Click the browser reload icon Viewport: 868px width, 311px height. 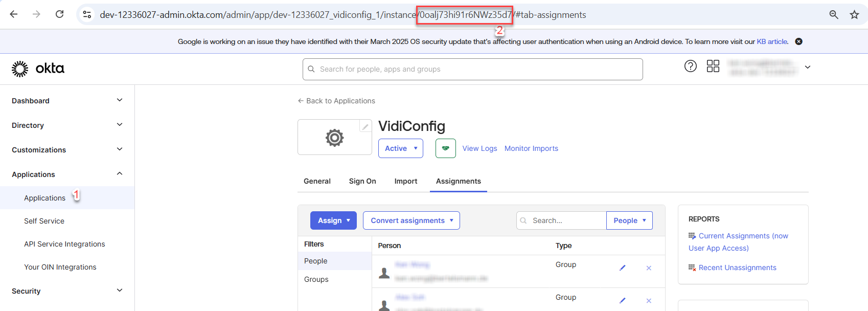pyautogui.click(x=60, y=14)
